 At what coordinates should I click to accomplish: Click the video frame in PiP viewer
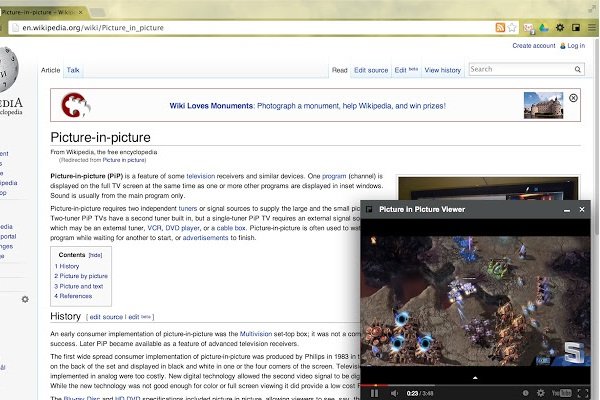pyautogui.click(x=475, y=300)
